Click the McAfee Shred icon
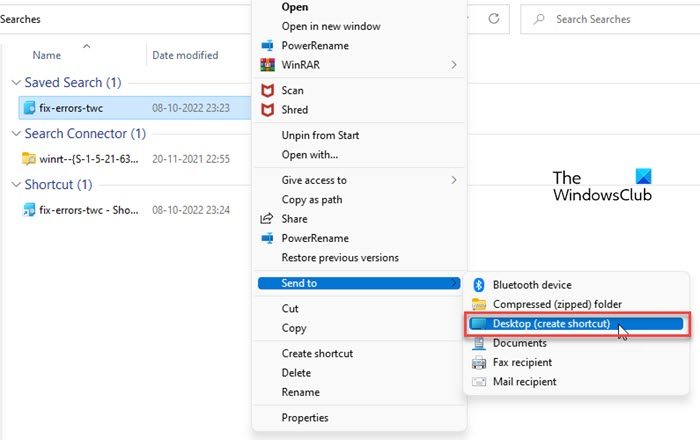 (267, 110)
